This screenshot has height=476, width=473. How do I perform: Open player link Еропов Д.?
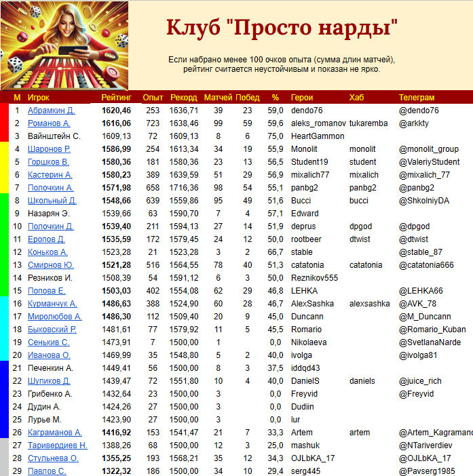click(46, 239)
